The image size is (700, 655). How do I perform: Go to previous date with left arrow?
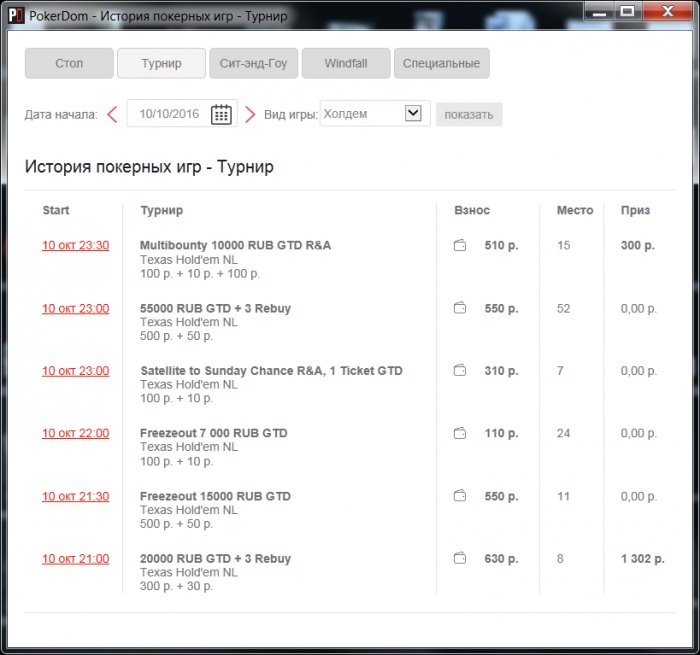(x=112, y=114)
